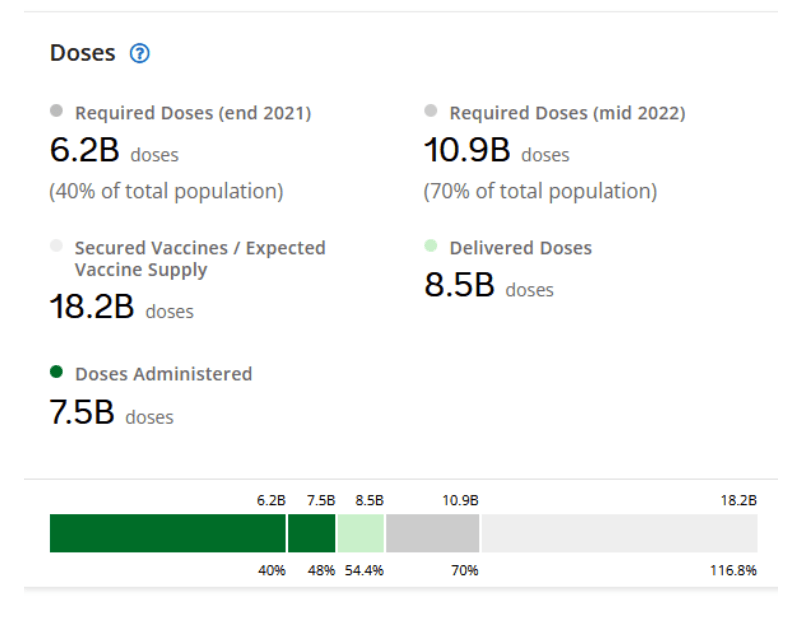Click the Doses section heading
This screenshot has width=810, height=622.
coord(83,53)
